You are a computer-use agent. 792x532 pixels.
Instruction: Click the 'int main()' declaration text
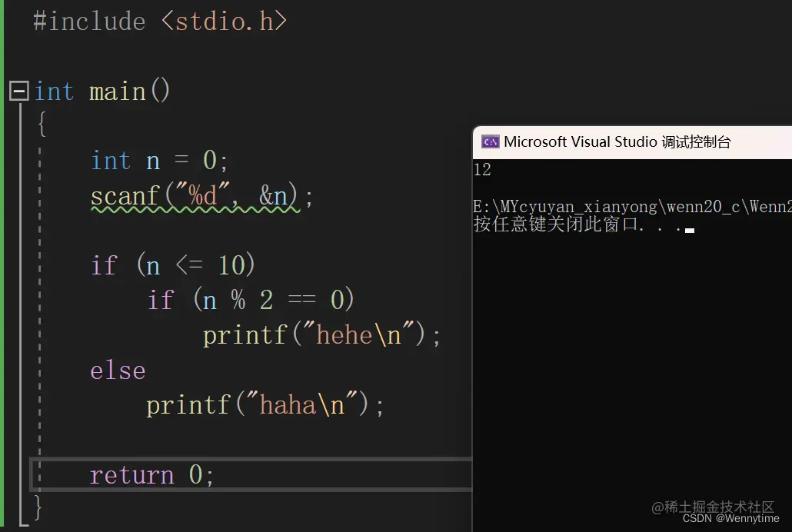102,91
